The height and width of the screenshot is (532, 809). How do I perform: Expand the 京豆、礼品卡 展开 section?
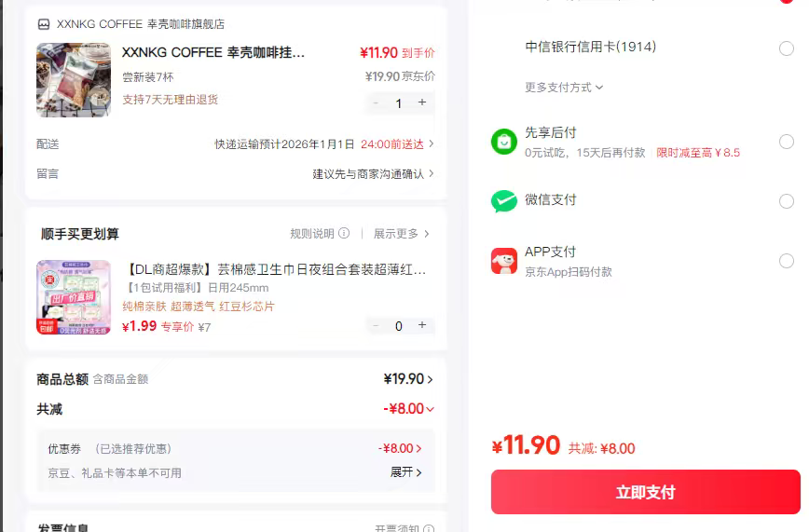405,472
